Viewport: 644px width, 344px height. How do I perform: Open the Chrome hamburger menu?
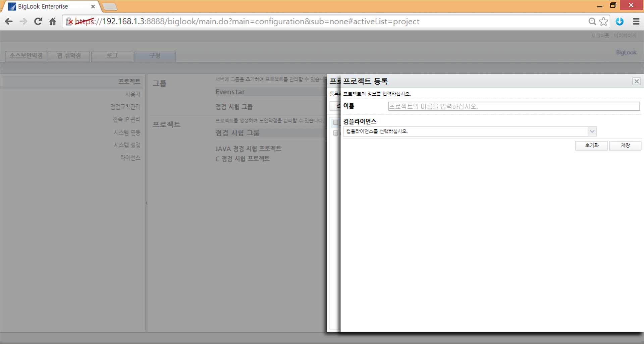click(636, 21)
